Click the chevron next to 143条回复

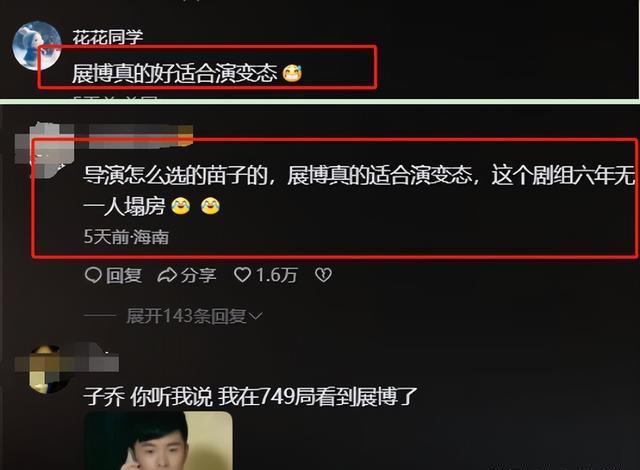tap(256, 317)
